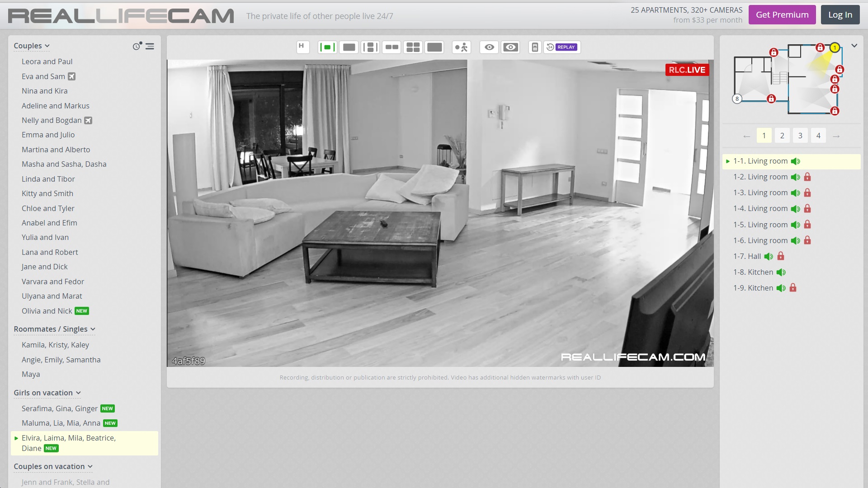Choose the two-stacked-views layout icon
Screen dimensions: 868x488
point(370,47)
